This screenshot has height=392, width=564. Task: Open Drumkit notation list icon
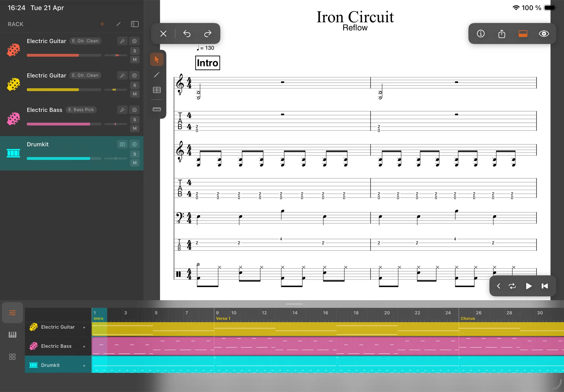coord(122,144)
